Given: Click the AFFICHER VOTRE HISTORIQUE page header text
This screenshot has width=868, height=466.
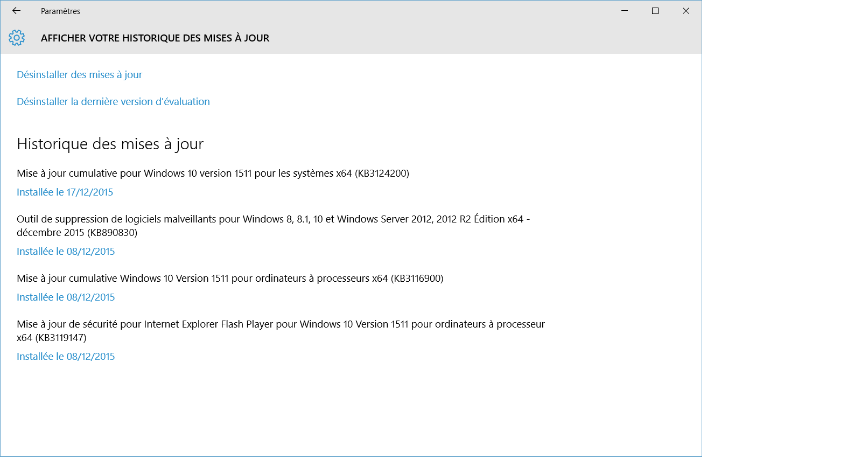Looking at the screenshot, I should [x=155, y=38].
